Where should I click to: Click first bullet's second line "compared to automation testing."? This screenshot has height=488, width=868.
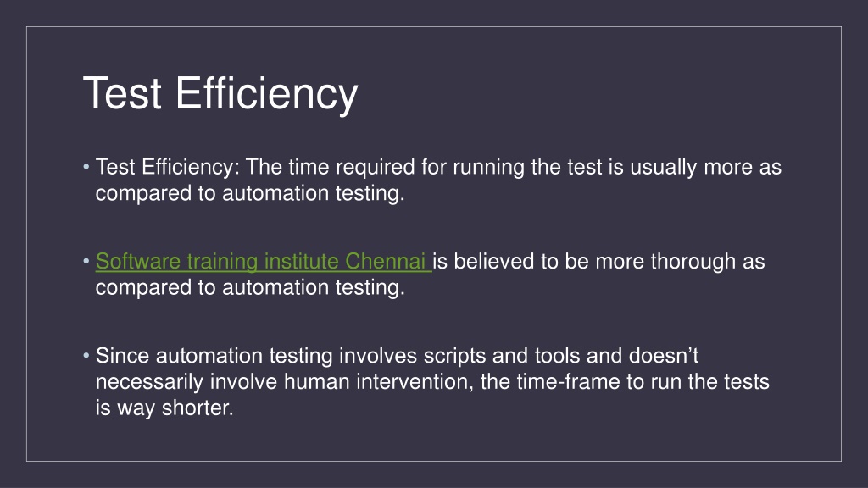click(250, 193)
